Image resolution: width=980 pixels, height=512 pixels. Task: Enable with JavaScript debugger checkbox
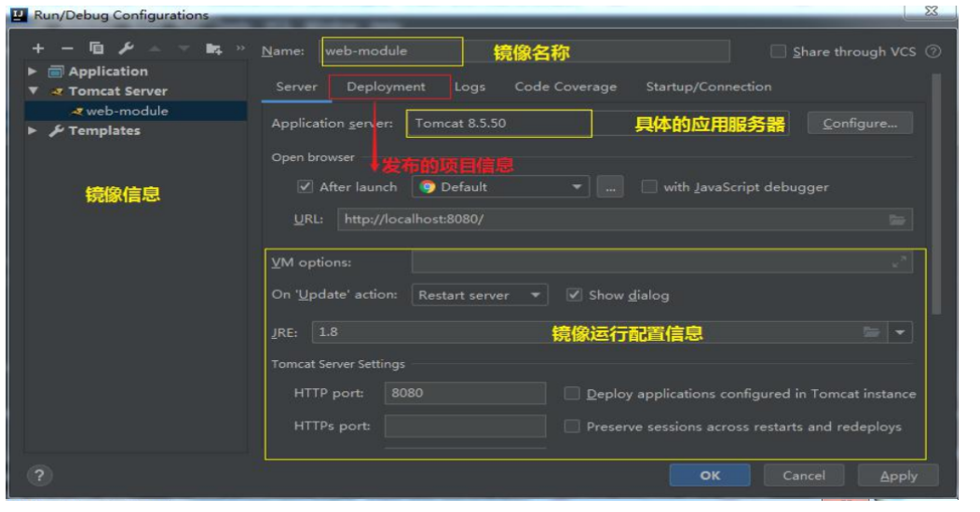(x=649, y=186)
